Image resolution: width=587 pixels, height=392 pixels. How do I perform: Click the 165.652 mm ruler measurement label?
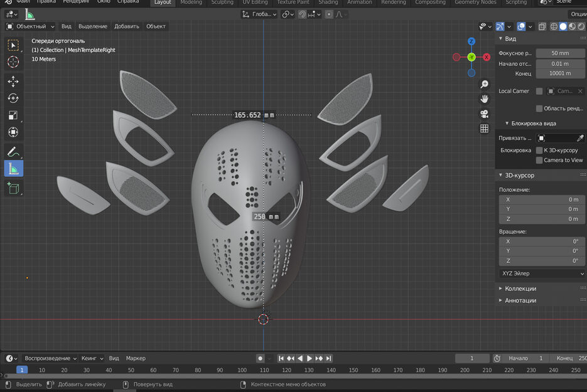[254, 115]
